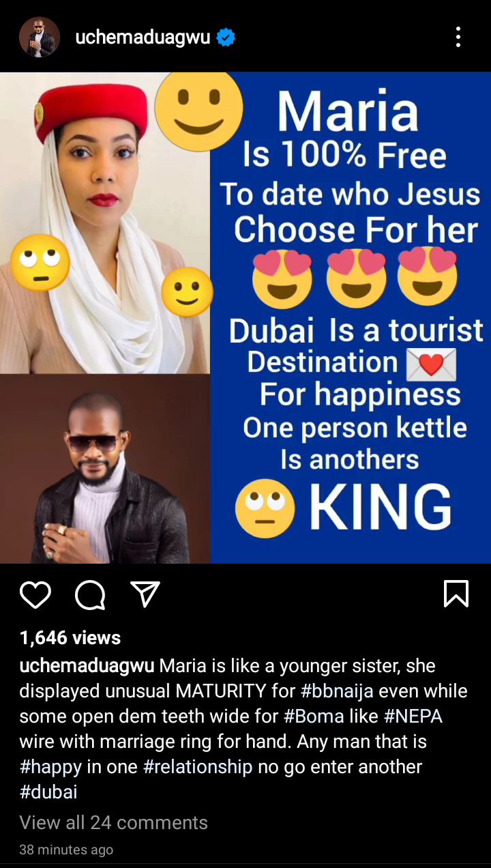The image size is (491, 868).
Task: Tap the 38 minutes ago timestamp
Action: pos(66,850)
